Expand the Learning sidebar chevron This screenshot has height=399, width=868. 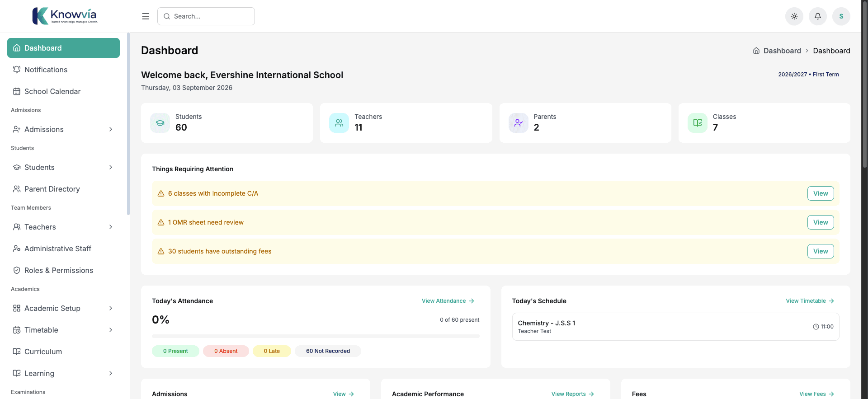tap(111, 373)
